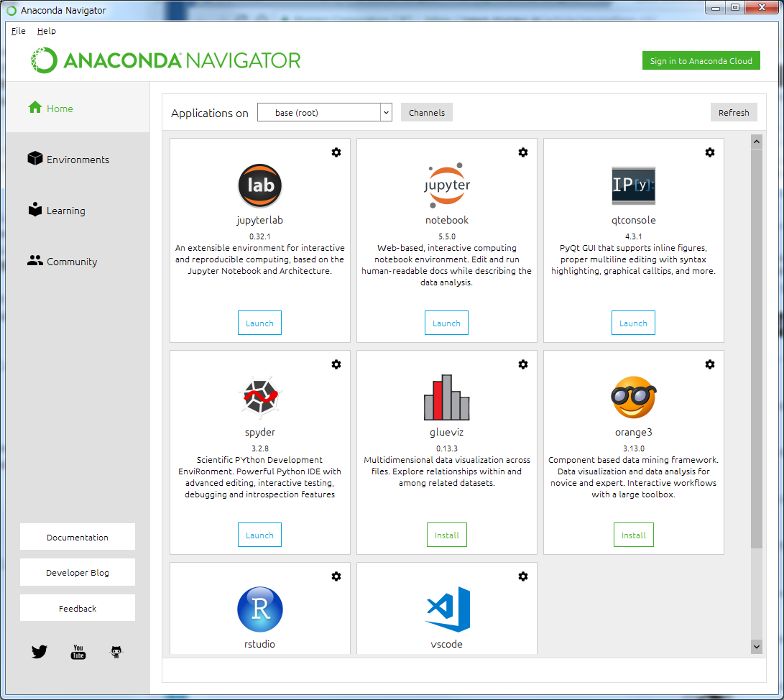Click the jupyterlab version 0.32.1 text

coord(259,236)
